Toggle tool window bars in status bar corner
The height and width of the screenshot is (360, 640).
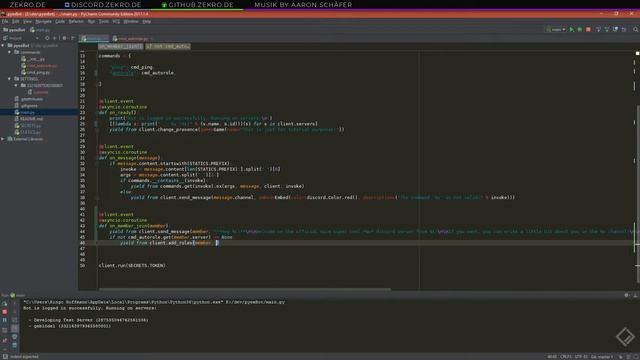4,357
